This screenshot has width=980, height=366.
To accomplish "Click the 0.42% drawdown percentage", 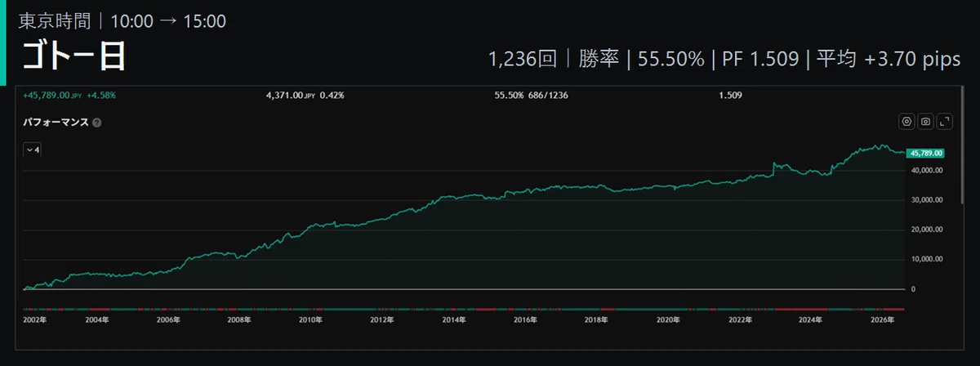I will [332, 95].
